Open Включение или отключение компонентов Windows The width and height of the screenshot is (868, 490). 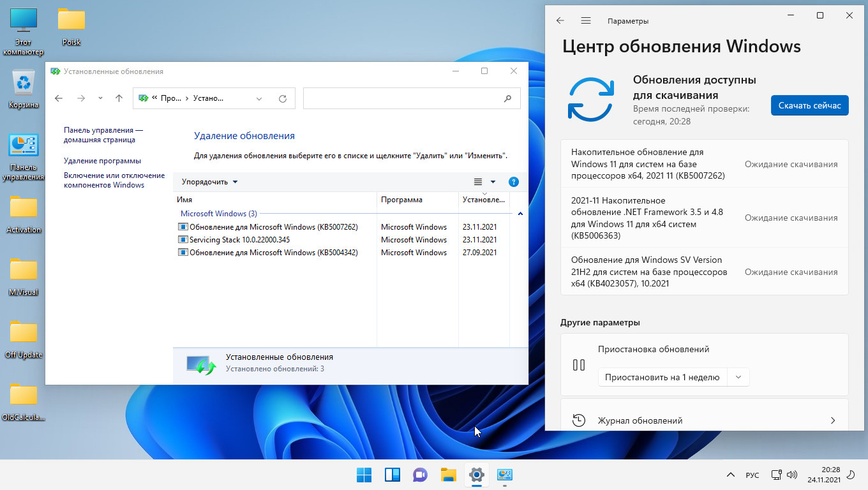[114, 180]
